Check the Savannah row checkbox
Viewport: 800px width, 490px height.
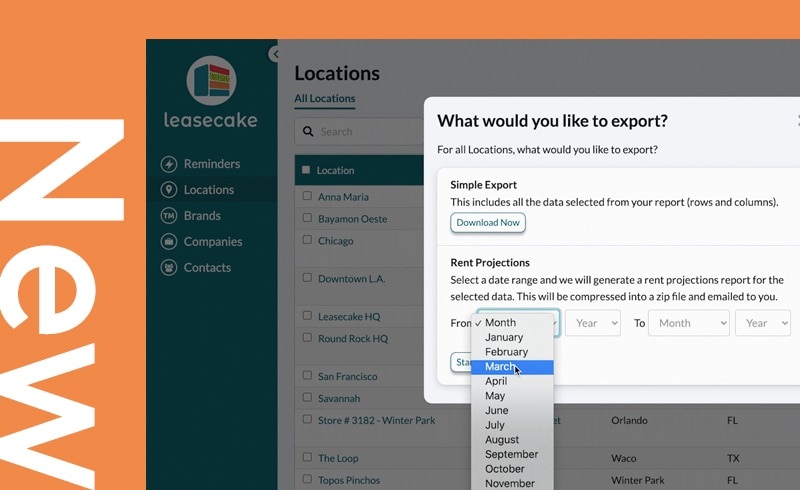tap(307, 397)
